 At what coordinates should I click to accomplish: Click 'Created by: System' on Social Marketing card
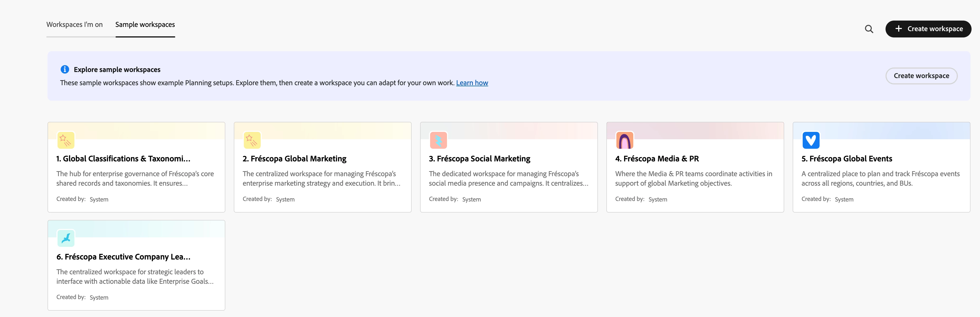click(455, 199)
